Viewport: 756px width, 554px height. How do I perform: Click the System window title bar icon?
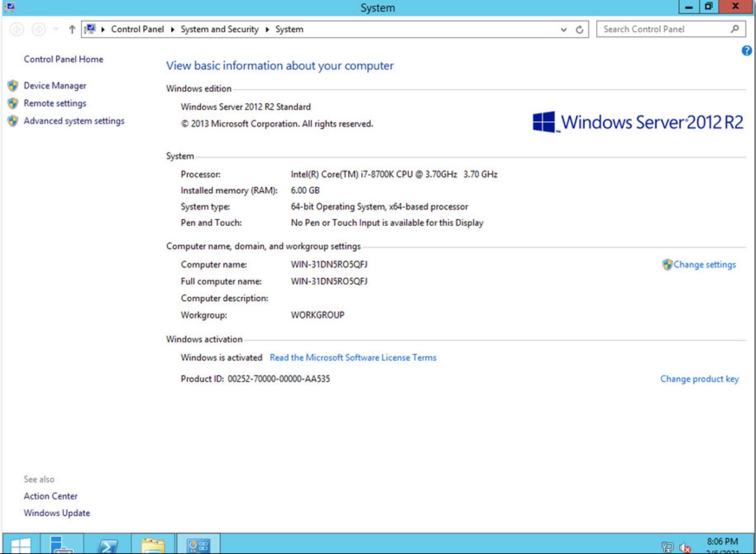(10, 7)
